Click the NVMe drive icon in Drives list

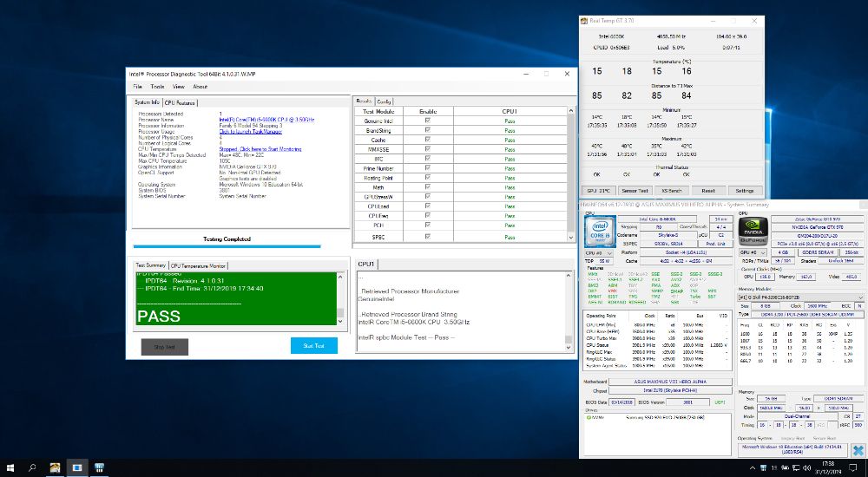tap(590, 418)
